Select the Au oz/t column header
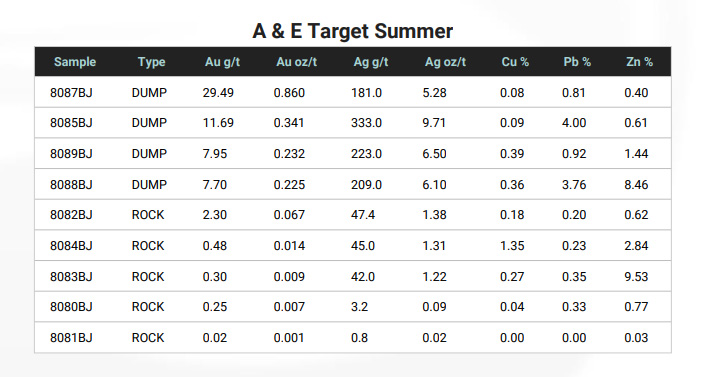The width and height of the screenshot is (701, 377). point(296,62)
